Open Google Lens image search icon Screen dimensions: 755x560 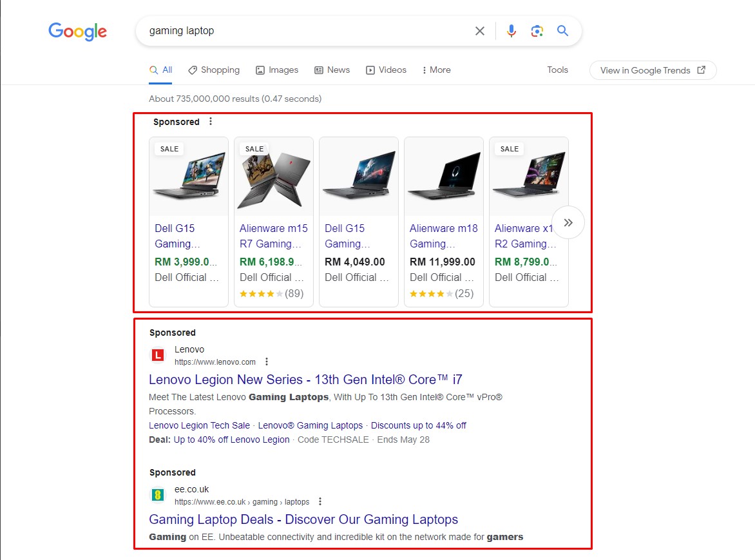pyautogui.click(x=537, y=32)
